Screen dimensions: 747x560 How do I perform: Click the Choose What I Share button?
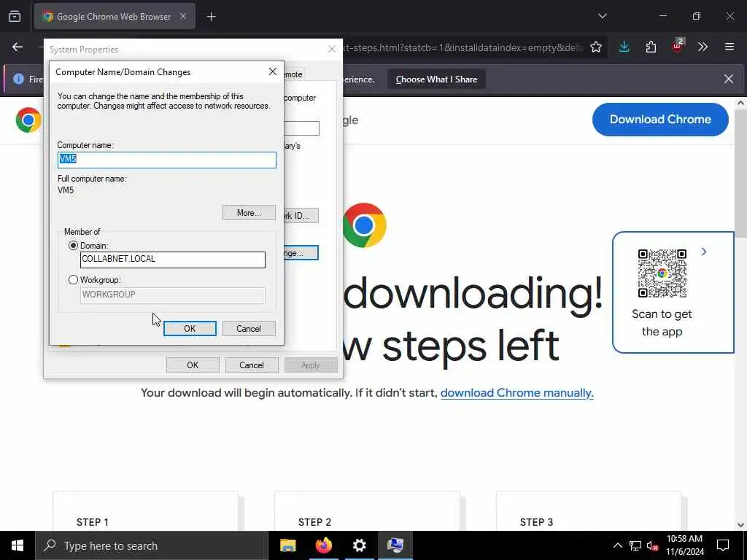click(x=436, y=79)
